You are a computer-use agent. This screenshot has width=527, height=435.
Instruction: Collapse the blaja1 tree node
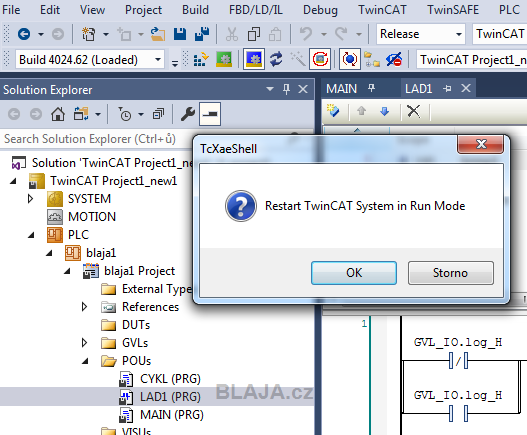(49, 253)
